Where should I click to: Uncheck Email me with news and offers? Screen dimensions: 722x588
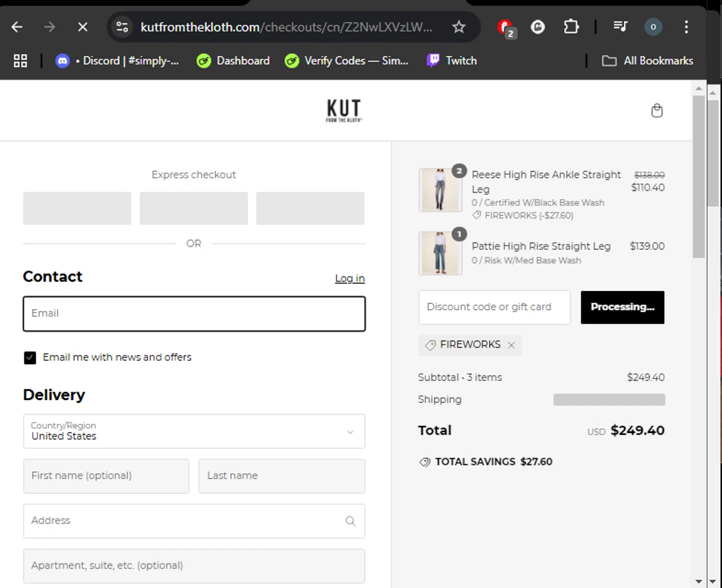click(30, 358)
